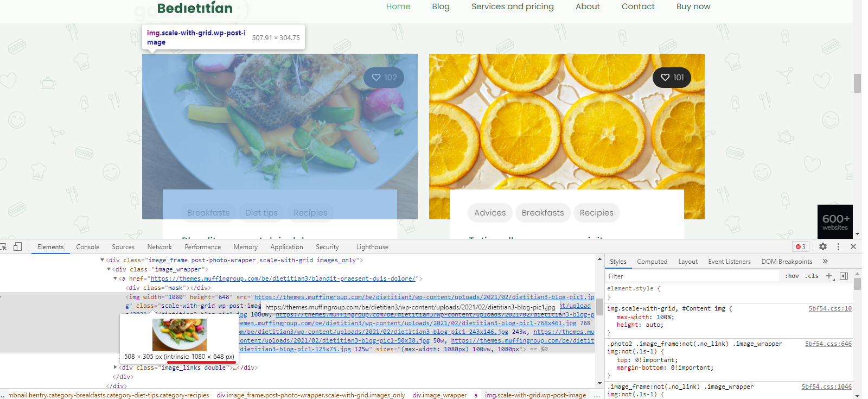Like the orange slices post heart 101

(x=672, y=78)
